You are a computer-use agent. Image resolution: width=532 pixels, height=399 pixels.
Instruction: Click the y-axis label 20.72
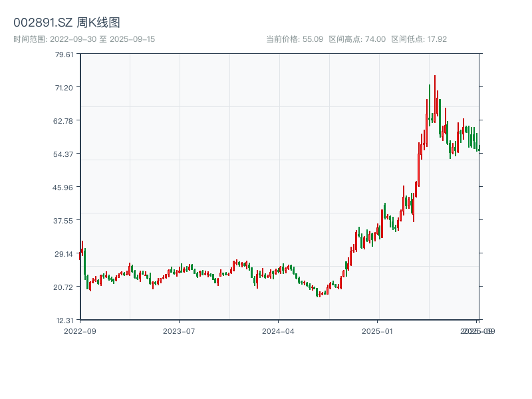click(63, 287)
